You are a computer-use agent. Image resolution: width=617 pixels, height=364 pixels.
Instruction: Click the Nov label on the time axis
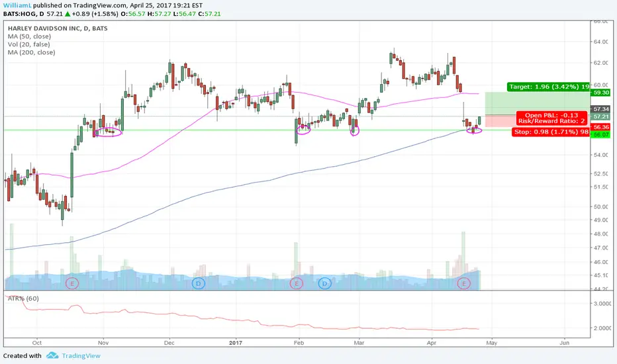pyautogui.click(x=103, y=343)
